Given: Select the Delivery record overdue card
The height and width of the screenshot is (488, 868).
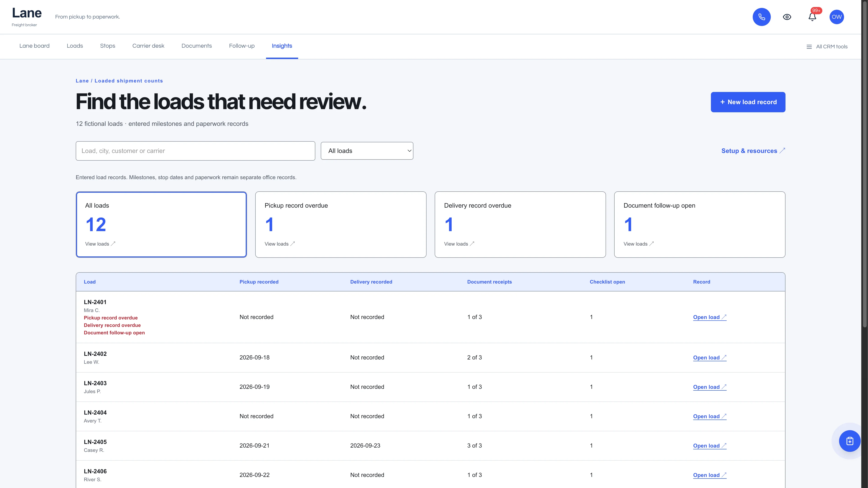Looking at the screenshot, I should [520, 225].
